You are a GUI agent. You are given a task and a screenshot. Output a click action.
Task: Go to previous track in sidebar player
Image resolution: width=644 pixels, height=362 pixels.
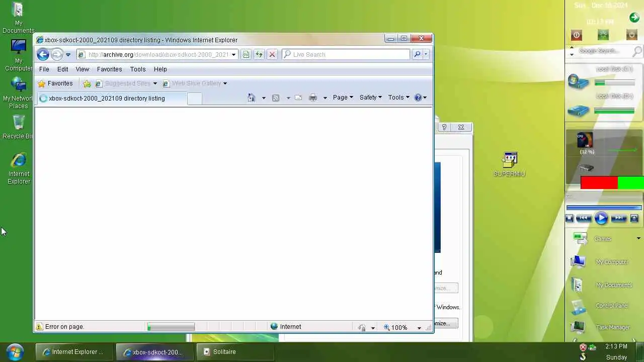(x=584, y=218)
